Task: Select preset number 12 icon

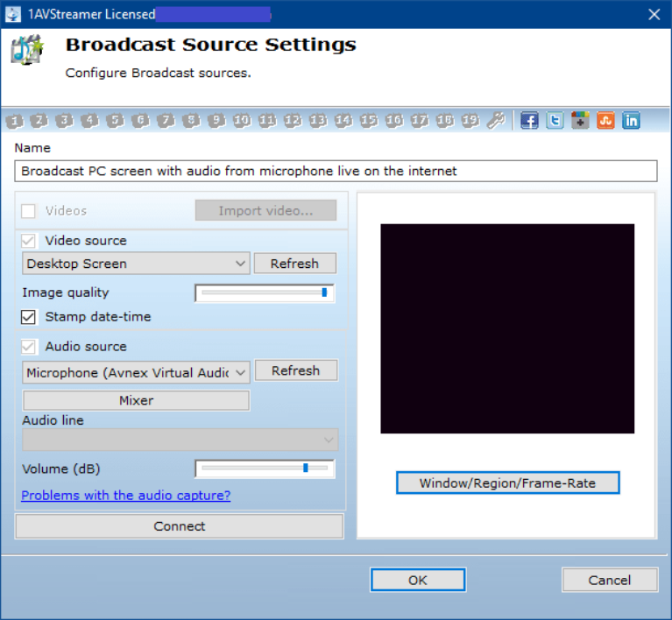Action: 293,121
